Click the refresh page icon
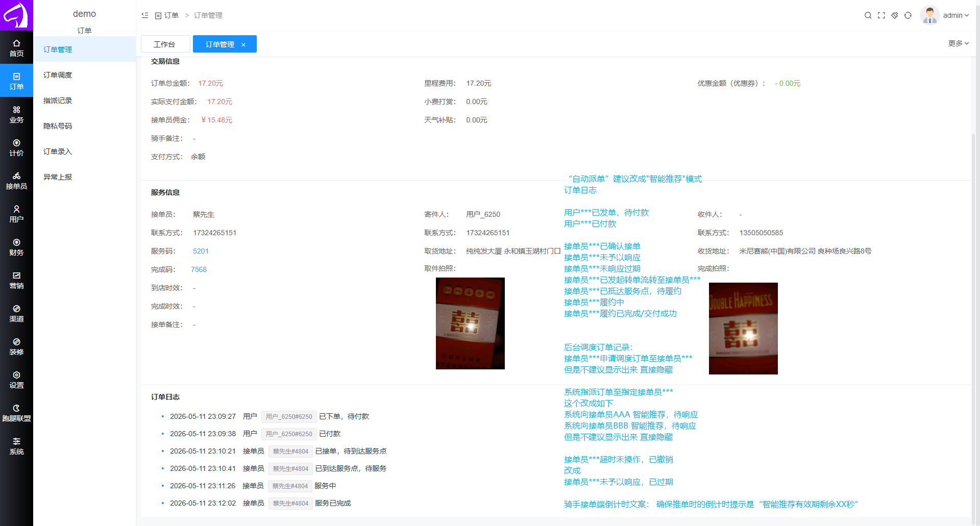 [908, 15]
